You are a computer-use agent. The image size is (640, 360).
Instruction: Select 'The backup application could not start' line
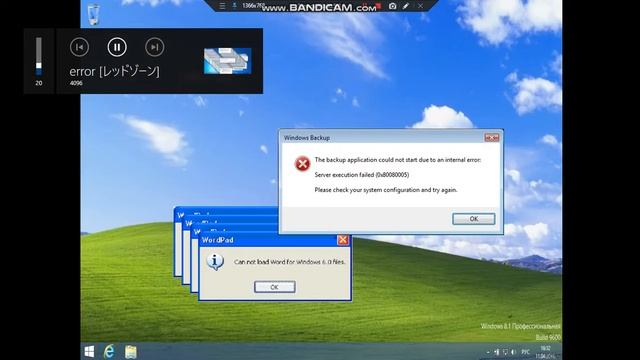[x=398, y=160]
